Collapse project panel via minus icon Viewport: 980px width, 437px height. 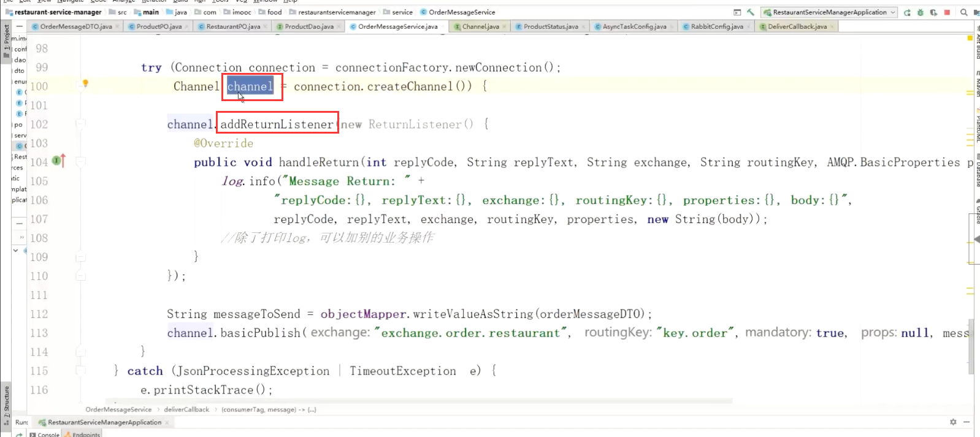click(x=20, y=26)
